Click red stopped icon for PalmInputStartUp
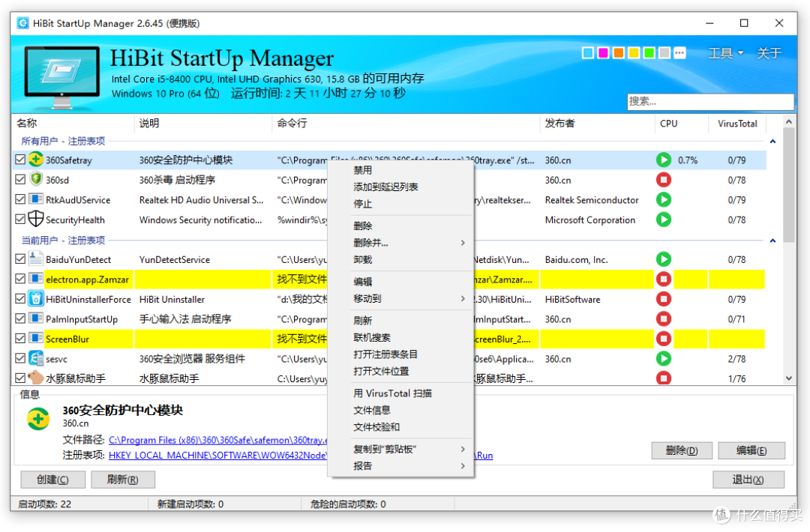 click(664, 319)
